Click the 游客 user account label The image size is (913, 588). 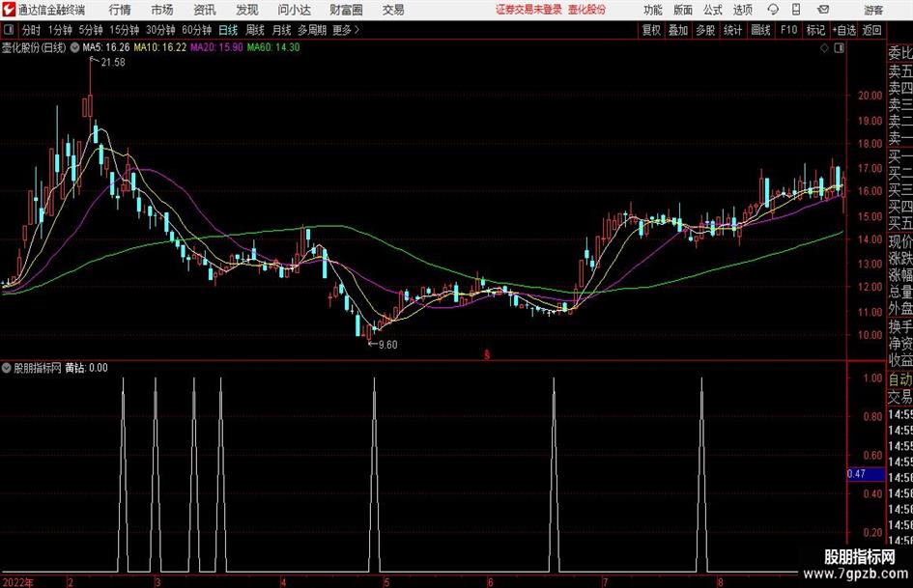(873, 10)
